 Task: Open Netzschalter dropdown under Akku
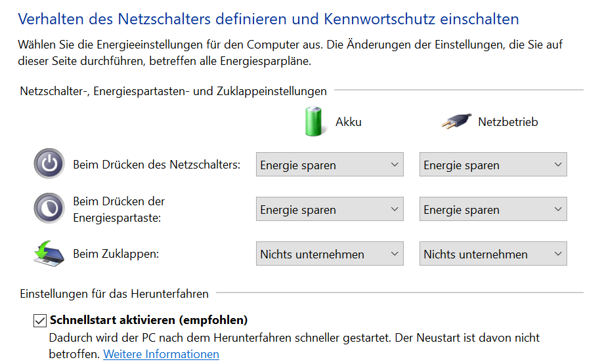[x=330, y=165]
